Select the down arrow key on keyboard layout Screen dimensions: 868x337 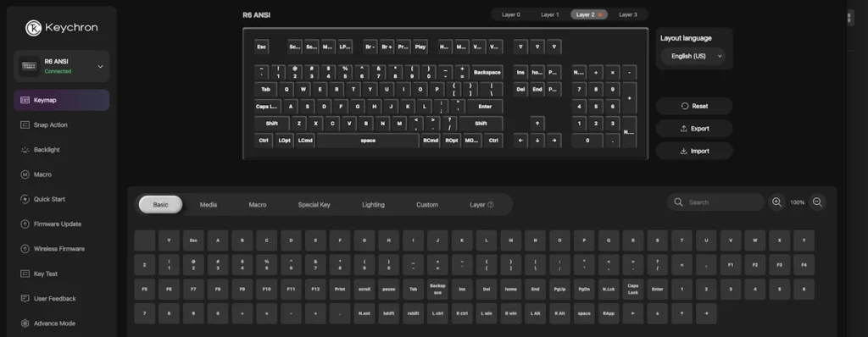(x=537, y=141)
